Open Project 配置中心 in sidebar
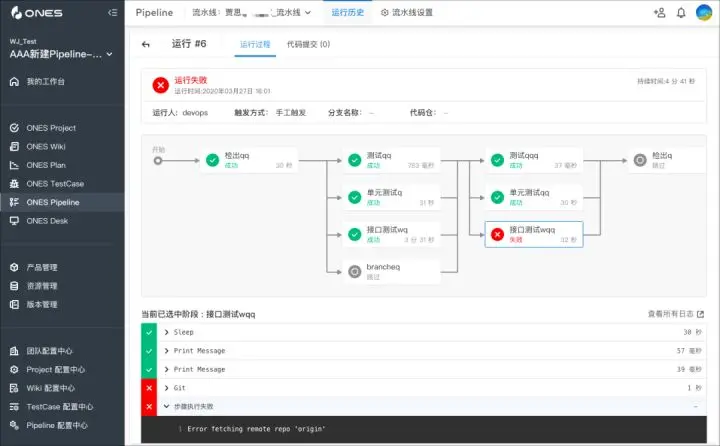The height and width of the screenshot is (446, 720). pyautogui.click(x=62, y=369)
